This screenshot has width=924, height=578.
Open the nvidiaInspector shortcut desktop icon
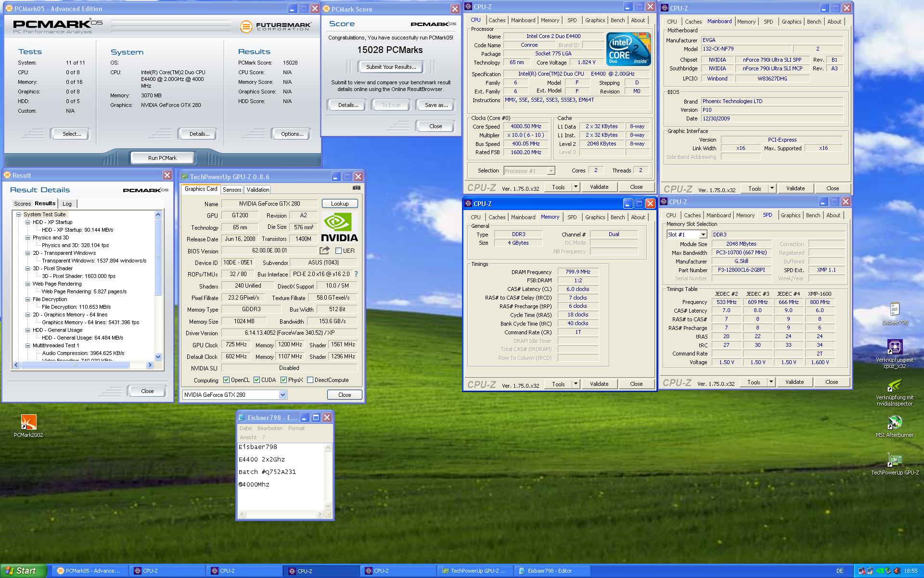[895, 393]
